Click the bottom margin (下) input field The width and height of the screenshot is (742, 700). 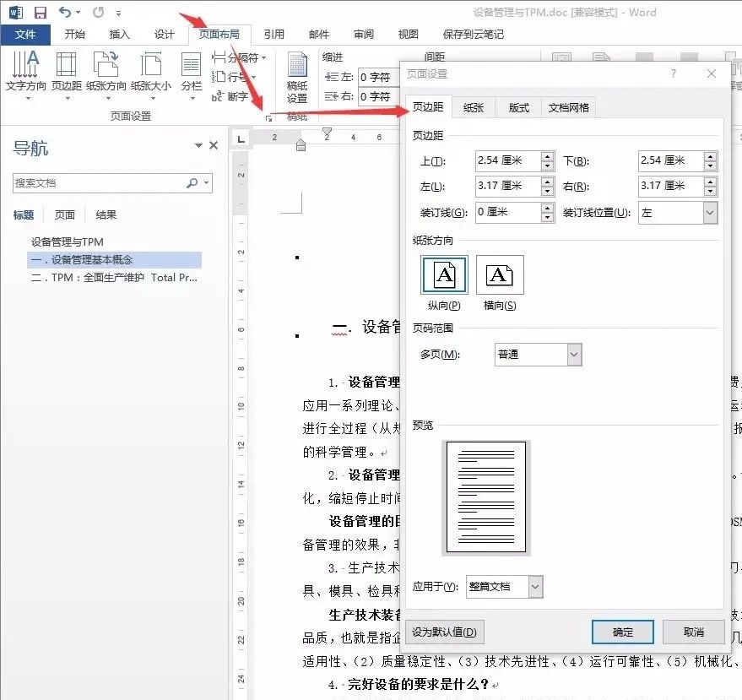pyautogui.click(x=671, y=160)
